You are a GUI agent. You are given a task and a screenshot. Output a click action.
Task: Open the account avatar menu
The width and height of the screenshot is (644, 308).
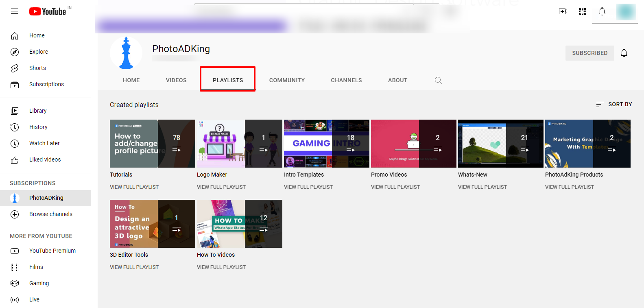pos(626,12)
